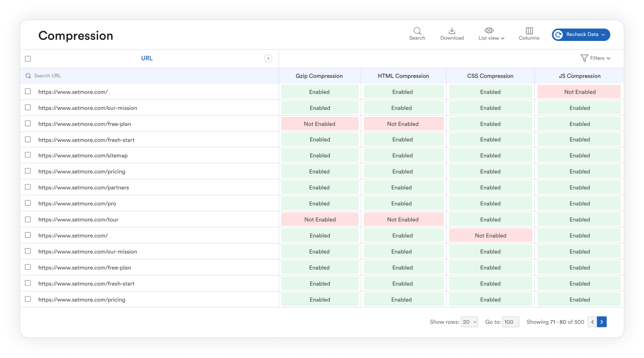
Task: Go to the next page of results
Action: tap(601, 322)
